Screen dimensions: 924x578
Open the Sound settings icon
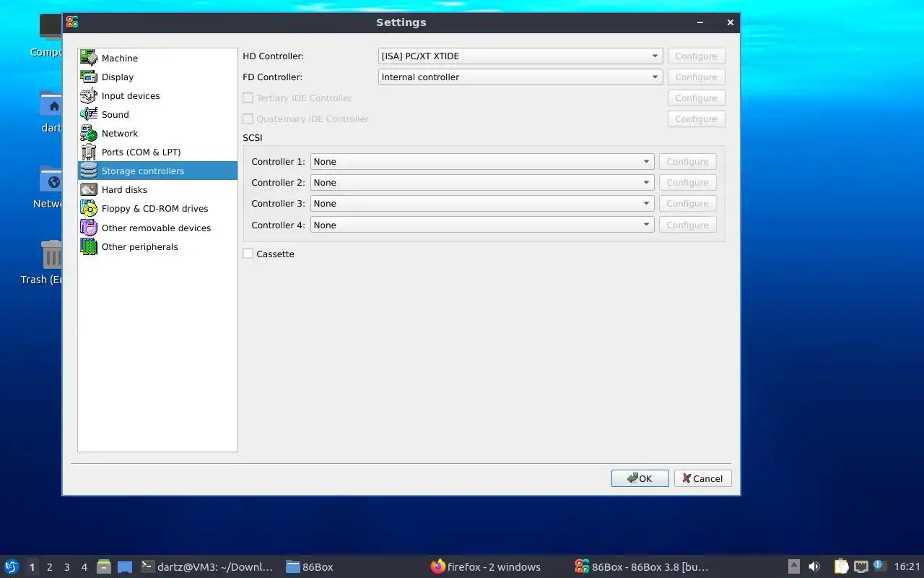point(89,114)
